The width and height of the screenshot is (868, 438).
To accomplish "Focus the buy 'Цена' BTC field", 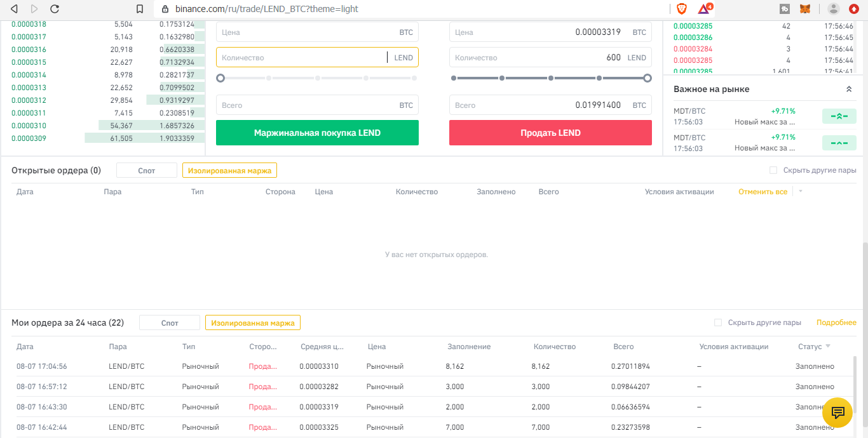I will click(x=317, y=32).
